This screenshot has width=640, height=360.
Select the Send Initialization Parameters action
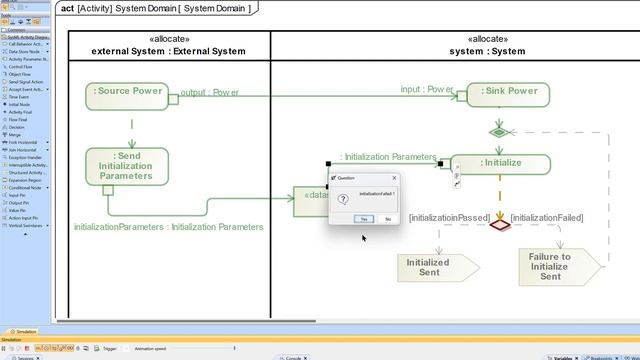click(127, 167)
